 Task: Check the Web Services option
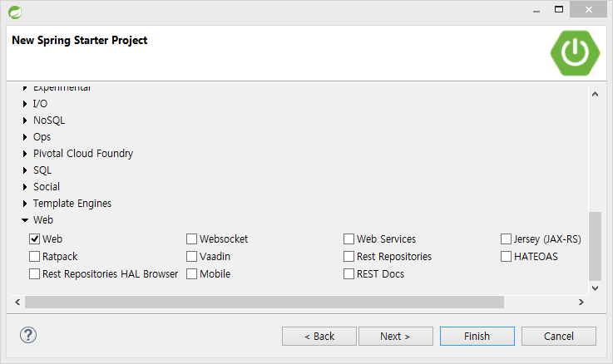coord(349,239)
